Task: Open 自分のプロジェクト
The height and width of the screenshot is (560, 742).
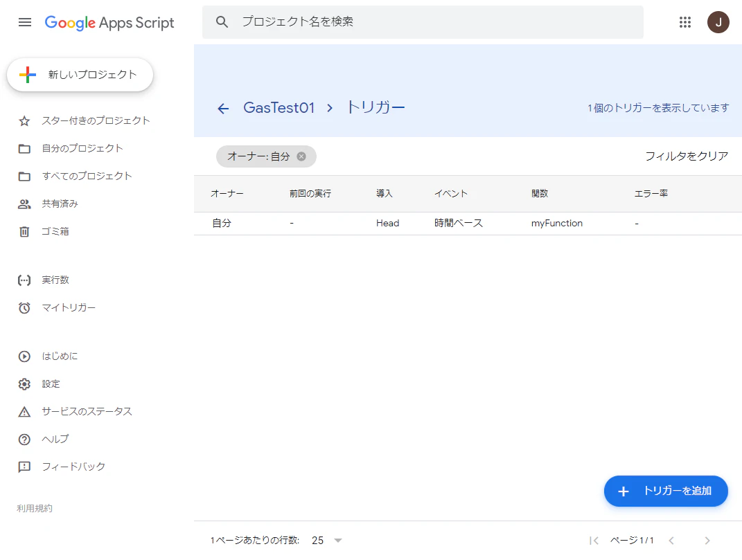Action: 82,149
